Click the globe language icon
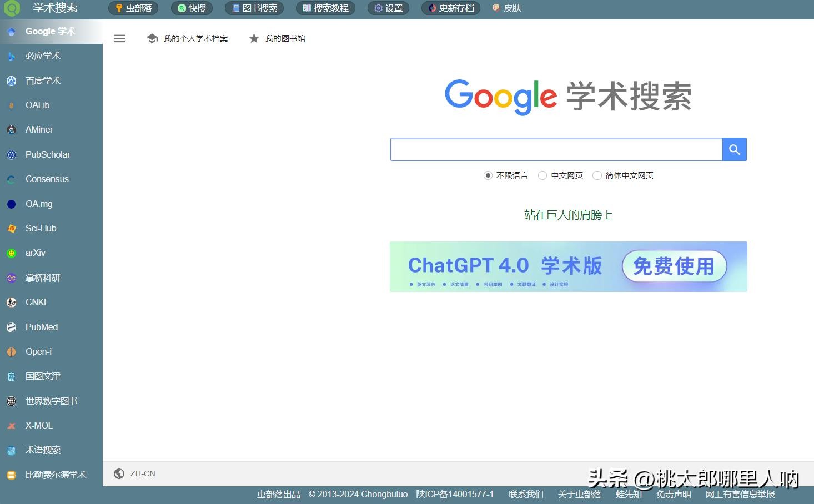Viewport: 814px width, 504px height. click(x=119, y=473)
